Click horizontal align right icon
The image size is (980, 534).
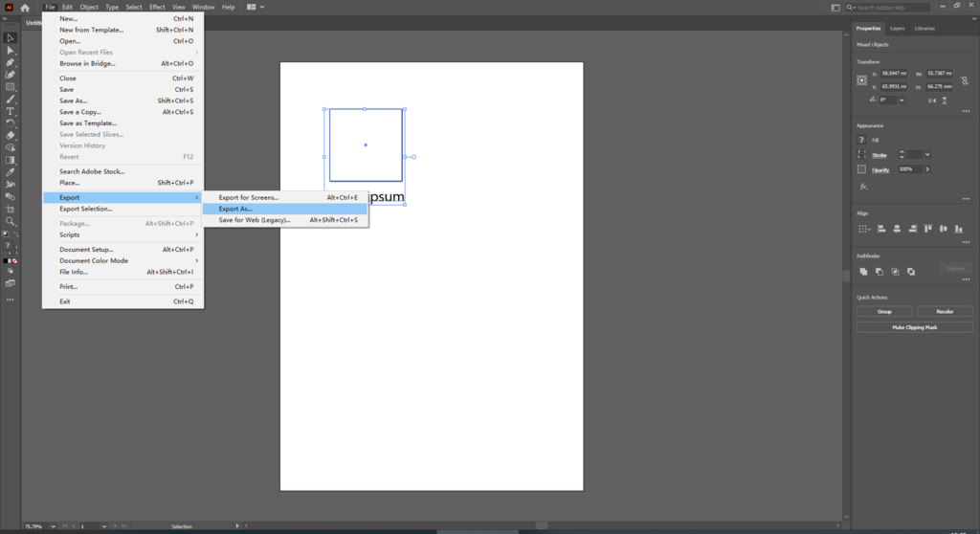click(x=912, y=229)
